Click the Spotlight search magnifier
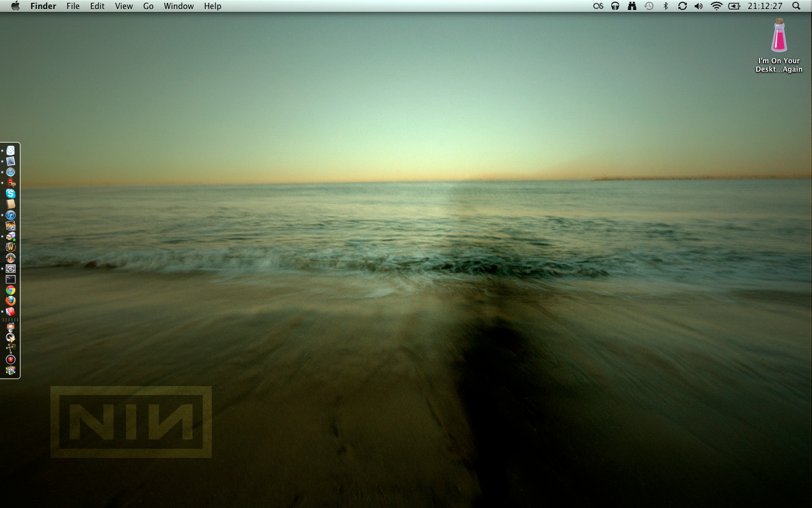 point(796,6)
